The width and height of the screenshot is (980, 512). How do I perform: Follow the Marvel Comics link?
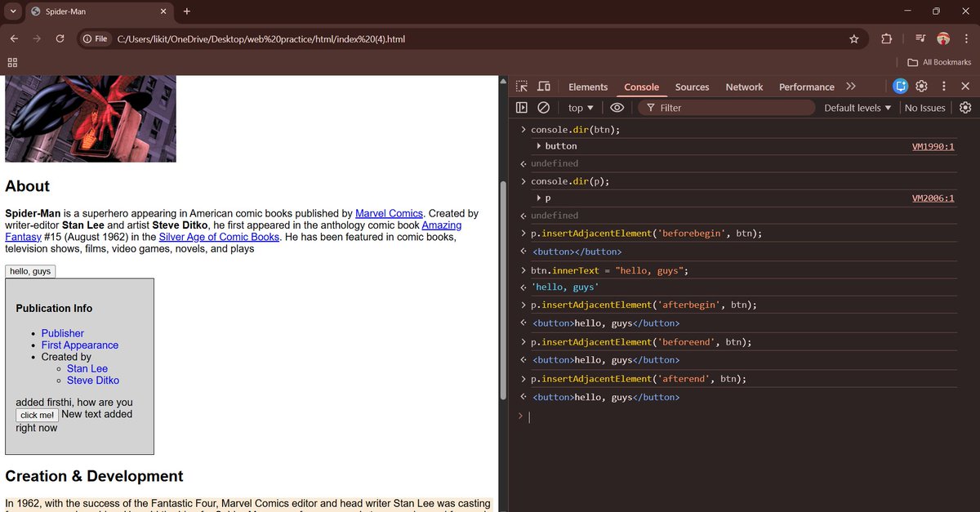point(389,212)
